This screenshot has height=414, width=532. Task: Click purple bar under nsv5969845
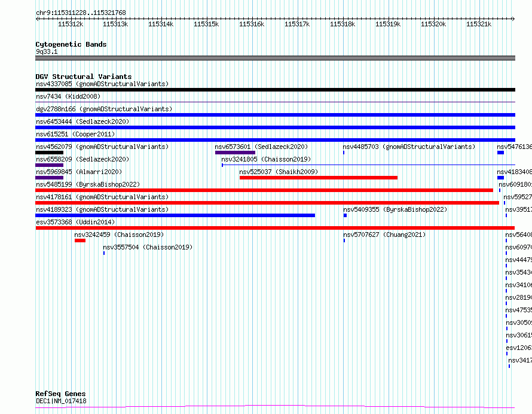[49, 178]
